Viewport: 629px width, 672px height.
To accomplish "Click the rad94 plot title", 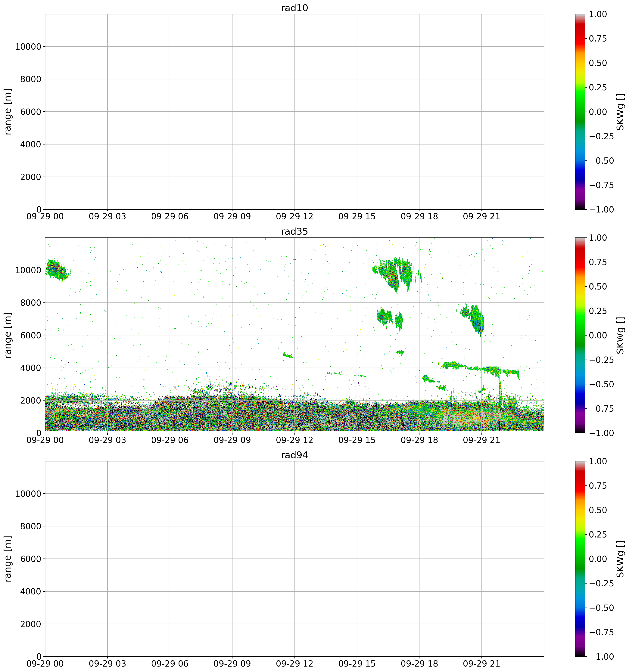I will pyautogui.click(x=294, y=455).
